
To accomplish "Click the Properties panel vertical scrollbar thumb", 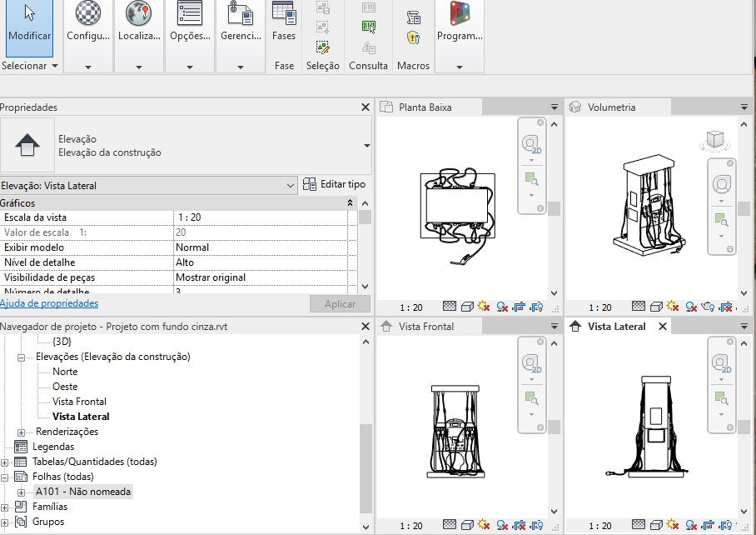I will pos(365,217).
